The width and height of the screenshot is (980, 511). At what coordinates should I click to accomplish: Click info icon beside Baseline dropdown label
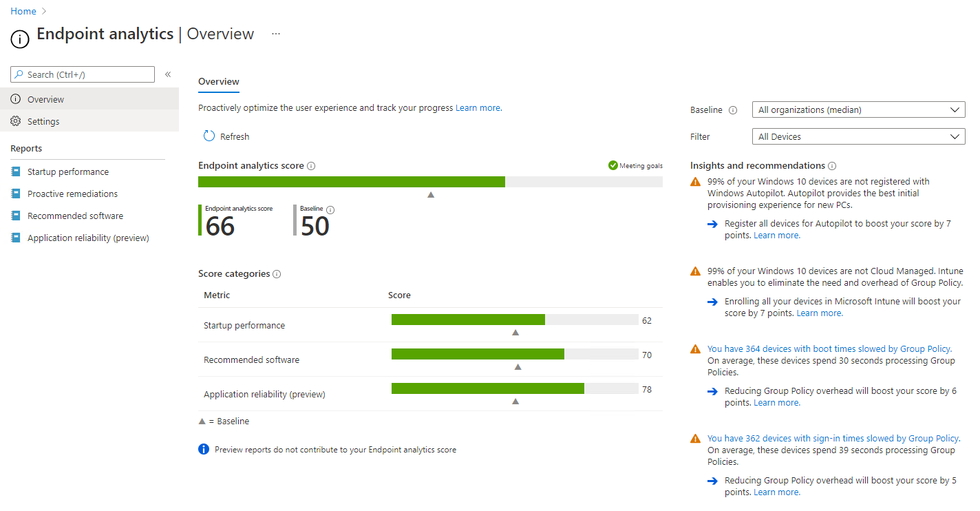[733, 110]
